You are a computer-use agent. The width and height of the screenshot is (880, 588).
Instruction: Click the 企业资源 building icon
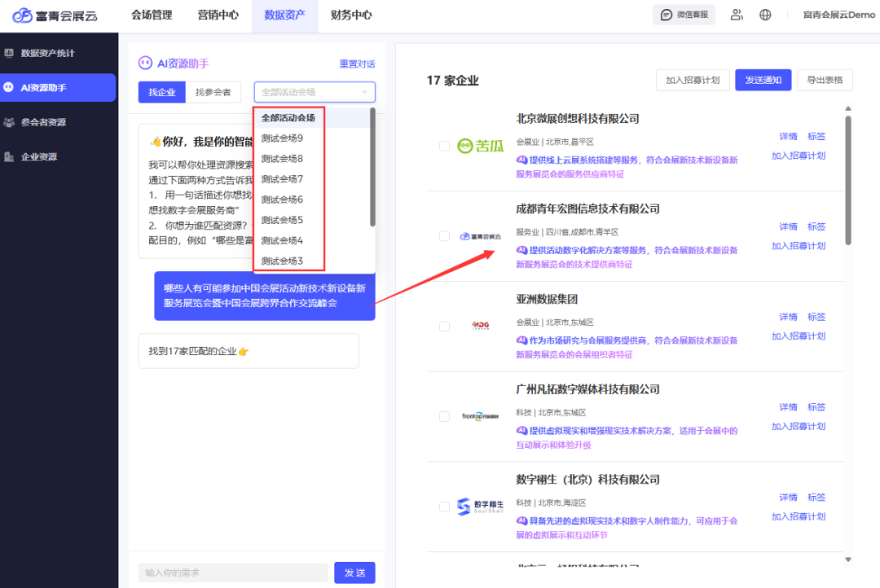(x=9, y=156)
